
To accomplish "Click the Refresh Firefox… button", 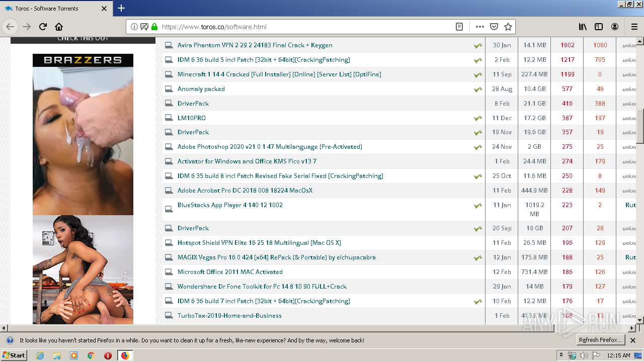I will click(600, 340).
